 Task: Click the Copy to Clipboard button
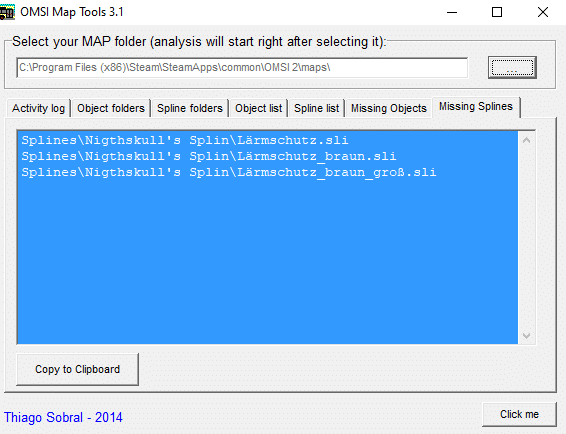click(x=77, y=369)
